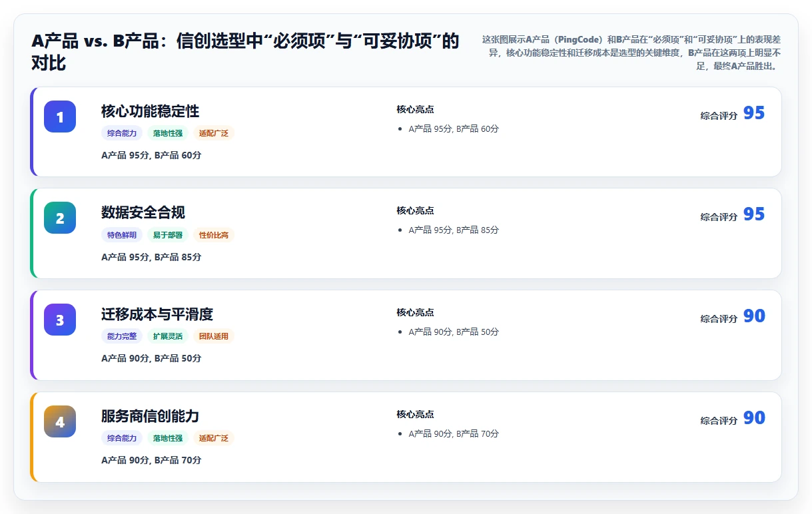Click 综合评分 label in 数据安全合规 card

pyautogui.click(x=719, y=217)
